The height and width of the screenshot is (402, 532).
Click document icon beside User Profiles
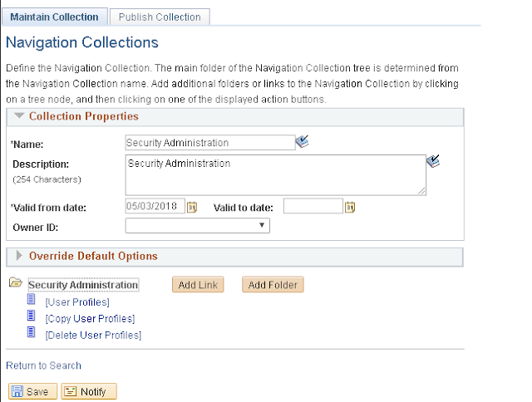(31, 299)
